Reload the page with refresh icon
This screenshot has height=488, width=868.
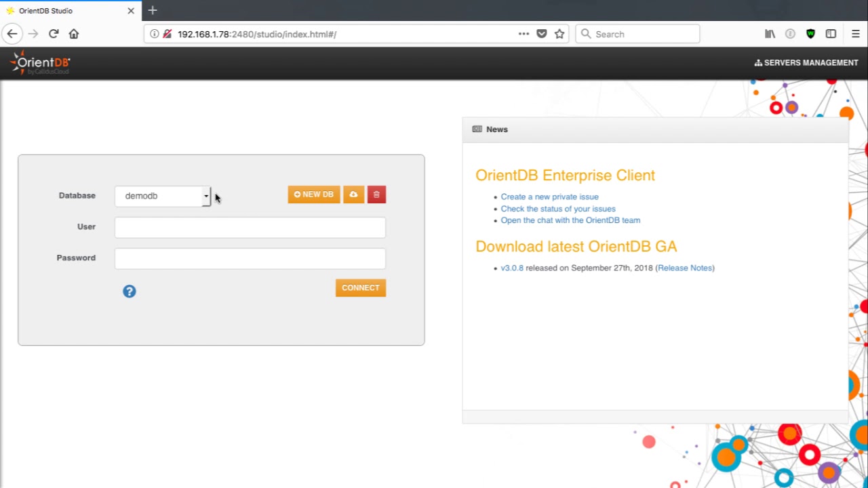(54, 34)
